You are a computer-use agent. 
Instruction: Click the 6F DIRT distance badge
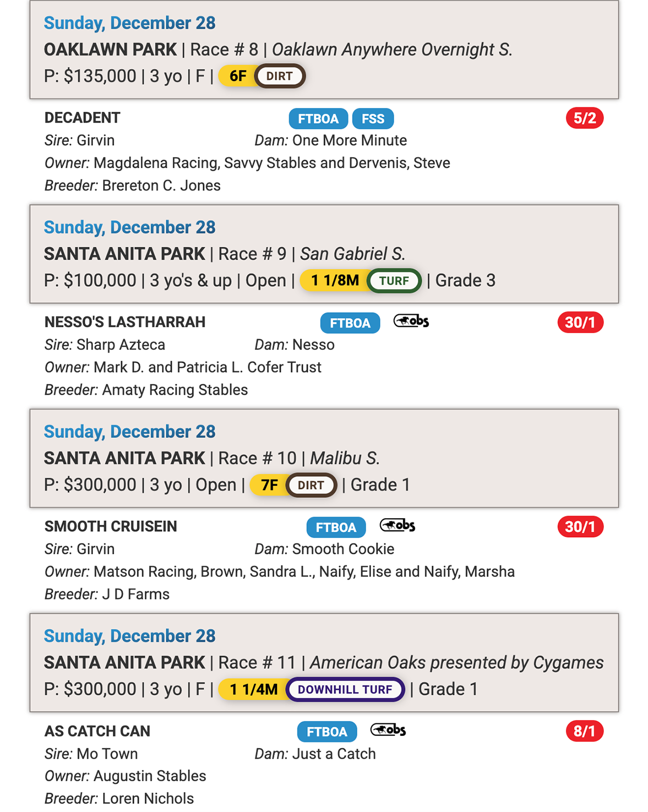(262, 76)
